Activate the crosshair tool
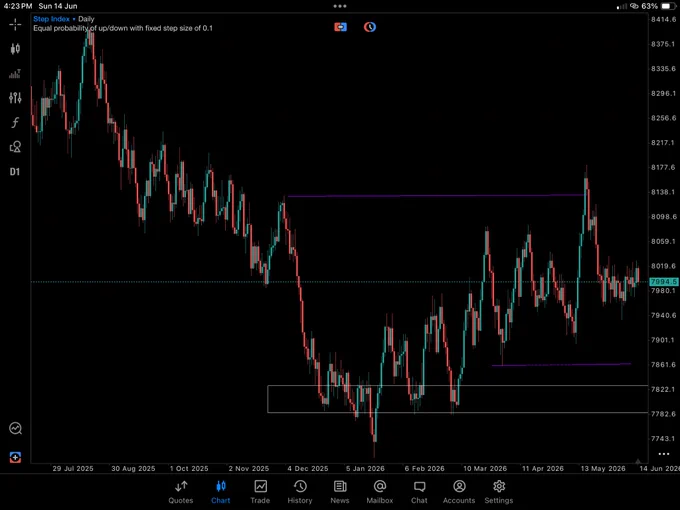Screen dimensions: 680x510 pos(15,24)
